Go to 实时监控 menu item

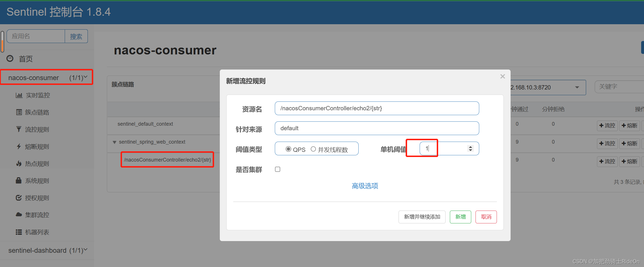(38, 95)
